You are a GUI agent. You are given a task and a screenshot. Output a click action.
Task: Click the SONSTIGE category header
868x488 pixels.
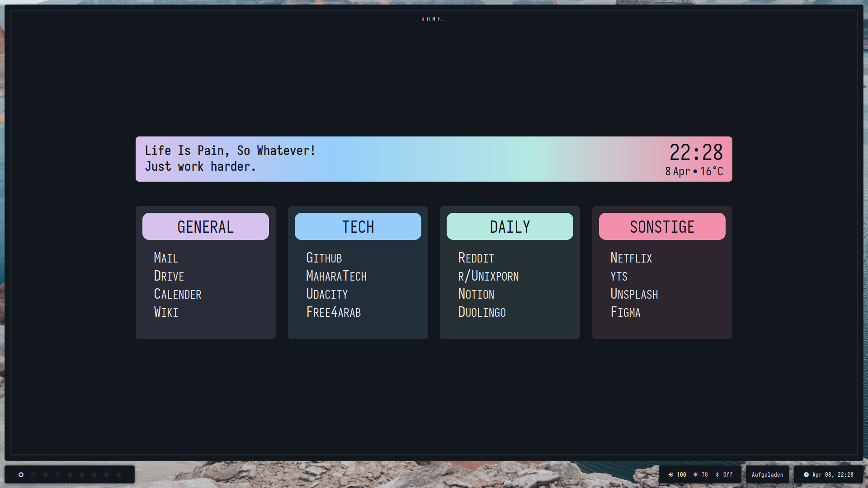tap(662, 226)
